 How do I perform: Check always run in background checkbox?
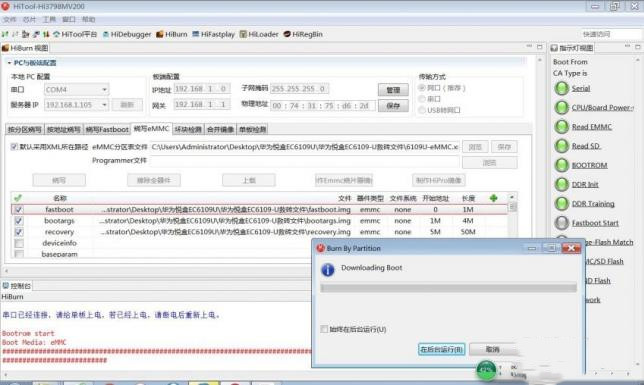(x=324, y=329)
